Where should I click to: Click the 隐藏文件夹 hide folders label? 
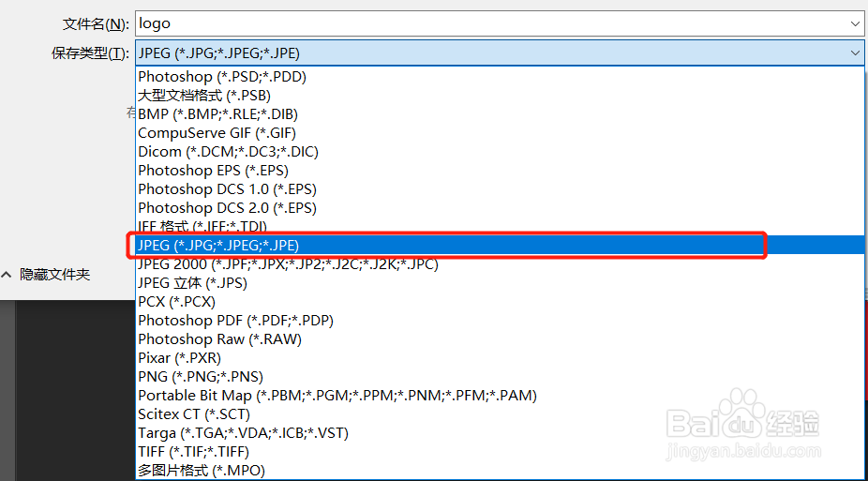[54, 275]
